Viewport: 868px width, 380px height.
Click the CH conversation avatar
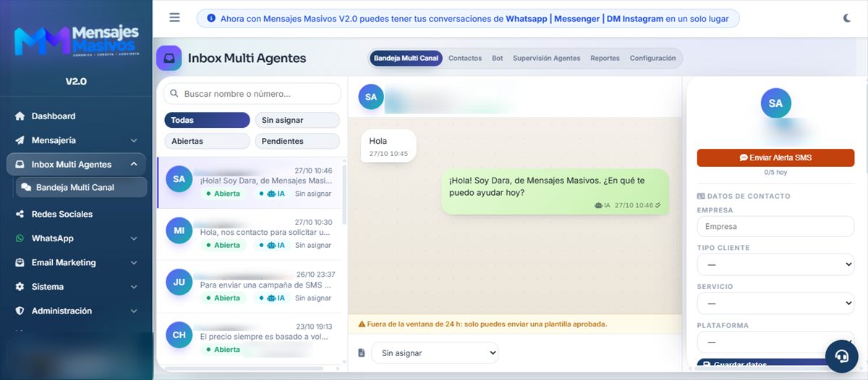pyautogui.click(x=179, y=334)
